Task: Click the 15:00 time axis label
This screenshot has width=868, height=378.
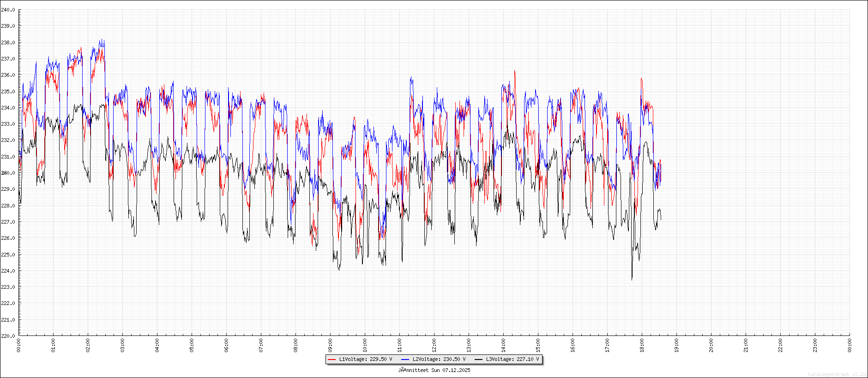Action: click(x=538, y=345)
